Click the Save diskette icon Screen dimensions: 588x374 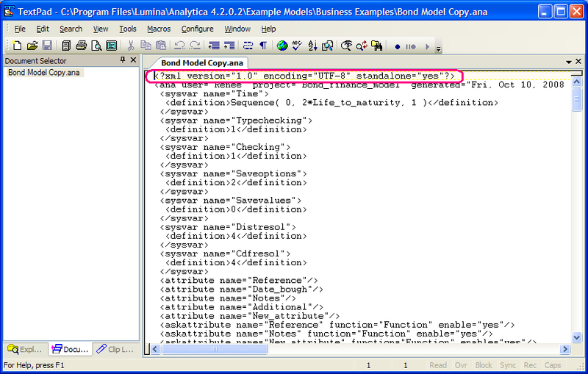click(x=47, y=46)
